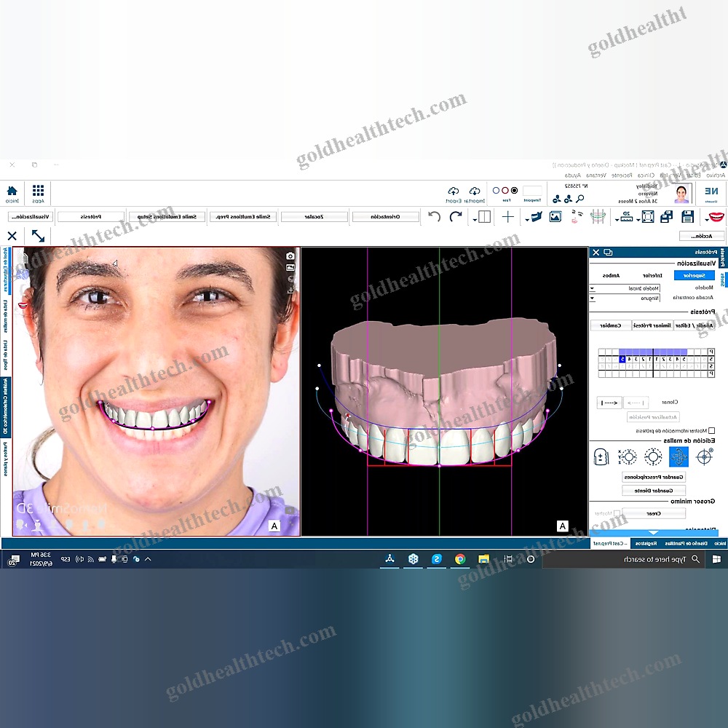Open dropdown arrow beside lips icon
The height and width of the screenshot is (728, 728).
pyautogui.click(x=706, y=220)
